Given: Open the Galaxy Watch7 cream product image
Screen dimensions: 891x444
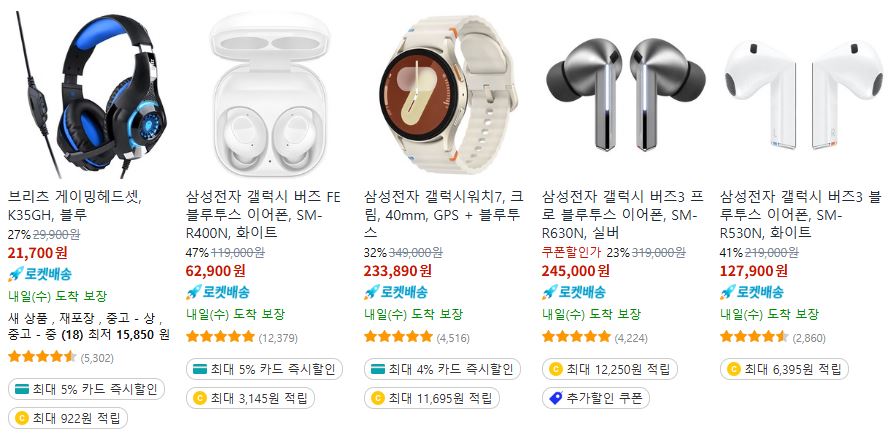Looking at the screenshot, I should point(446,94).
